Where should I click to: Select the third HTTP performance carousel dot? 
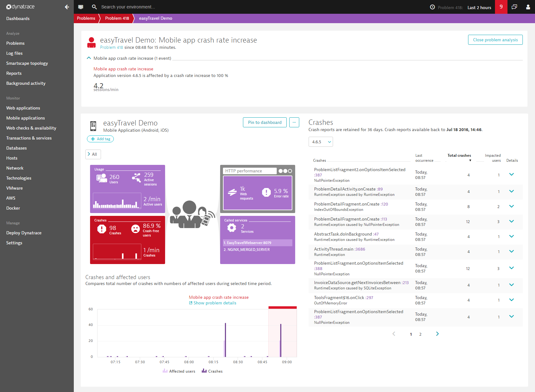290,171
